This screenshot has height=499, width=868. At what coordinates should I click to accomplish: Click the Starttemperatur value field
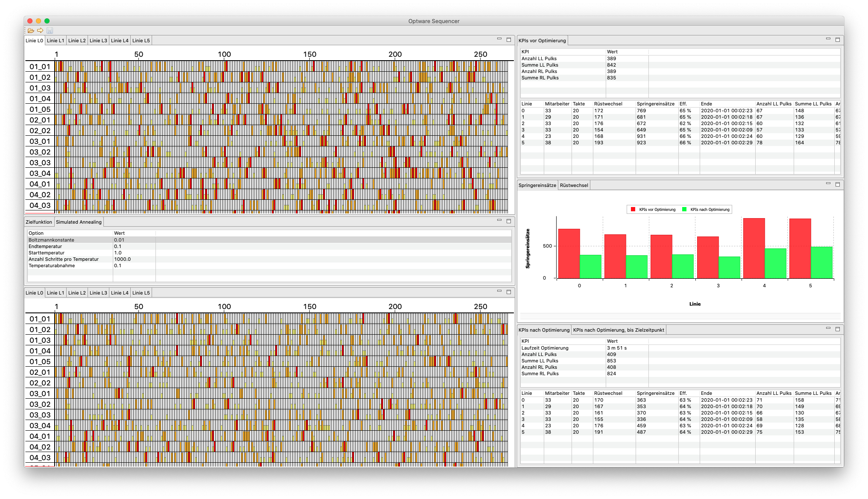point(118,253)
